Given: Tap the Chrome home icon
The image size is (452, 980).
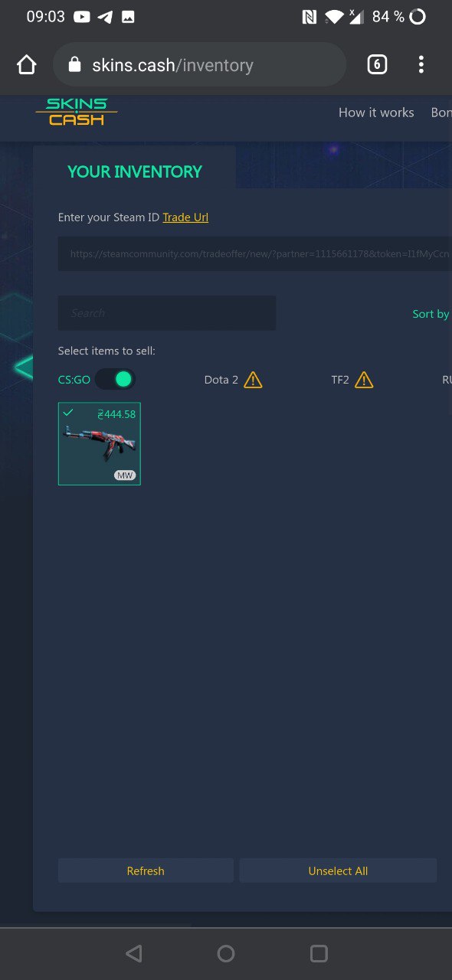Looking at the screenshot, I should 27,65.
